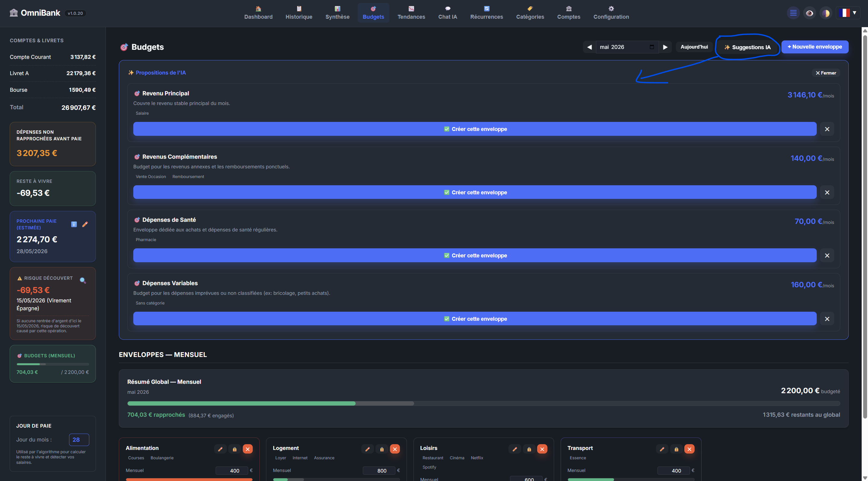Close AI proposals with Fermer
Screen dimensions: 868x481
(x=825, y=73)
